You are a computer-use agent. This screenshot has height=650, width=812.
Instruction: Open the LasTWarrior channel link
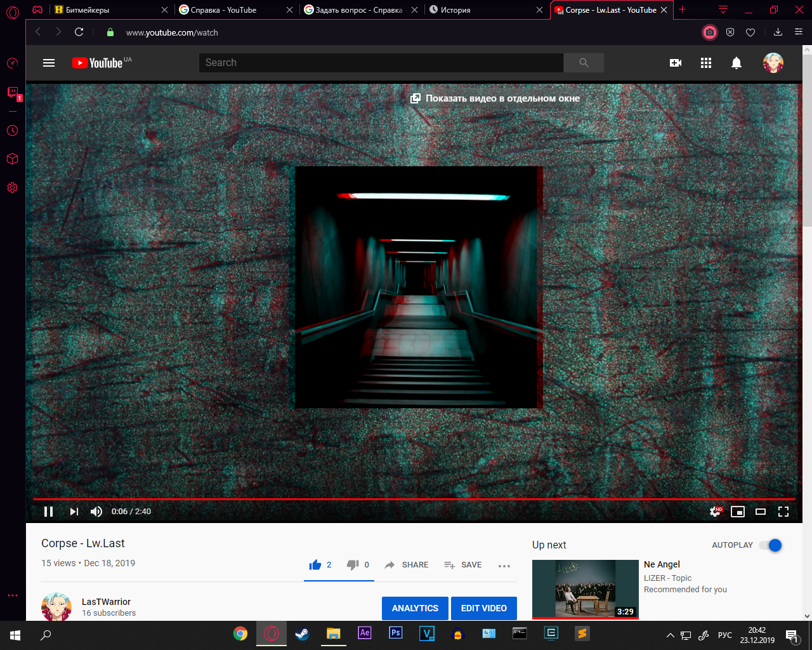pyautogui.click(x=106, y=602)
